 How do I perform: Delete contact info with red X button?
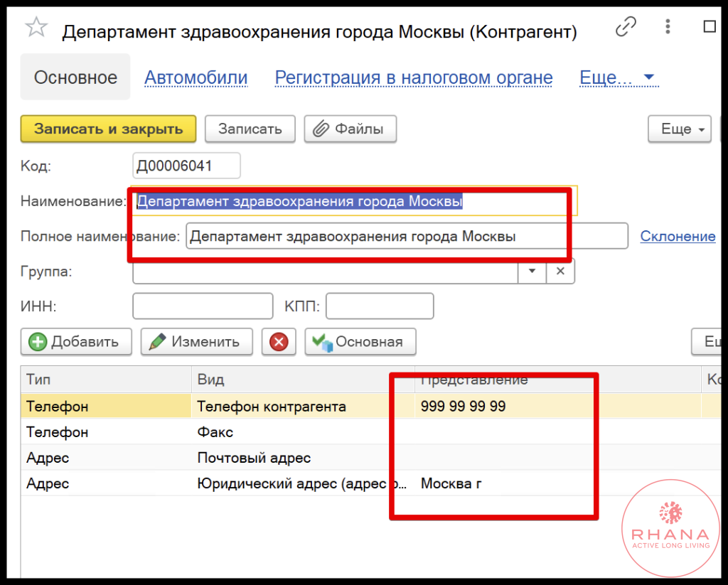pyautogui.click(x=279, y=342)
